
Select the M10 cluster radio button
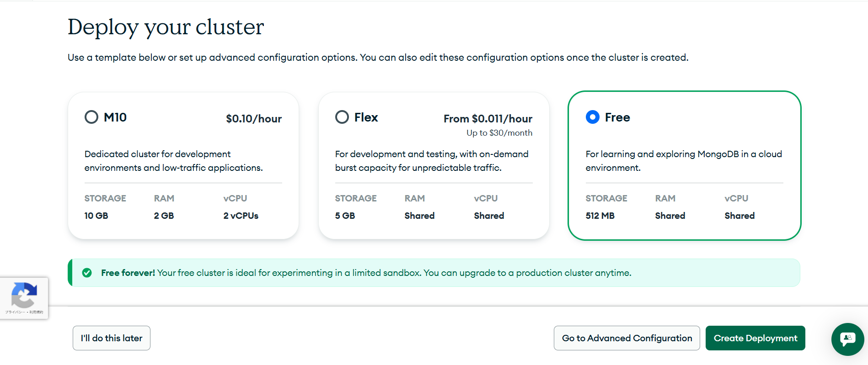pos(91,117)
